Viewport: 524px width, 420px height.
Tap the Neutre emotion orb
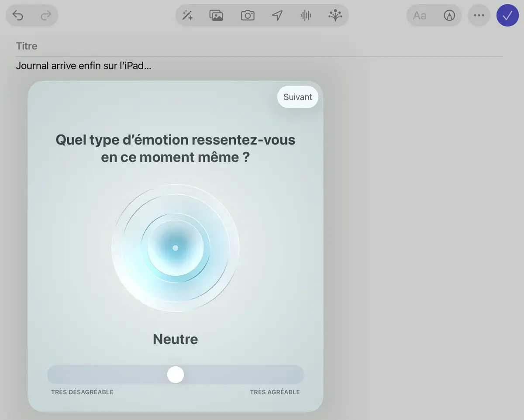click(x=175, y=248)
